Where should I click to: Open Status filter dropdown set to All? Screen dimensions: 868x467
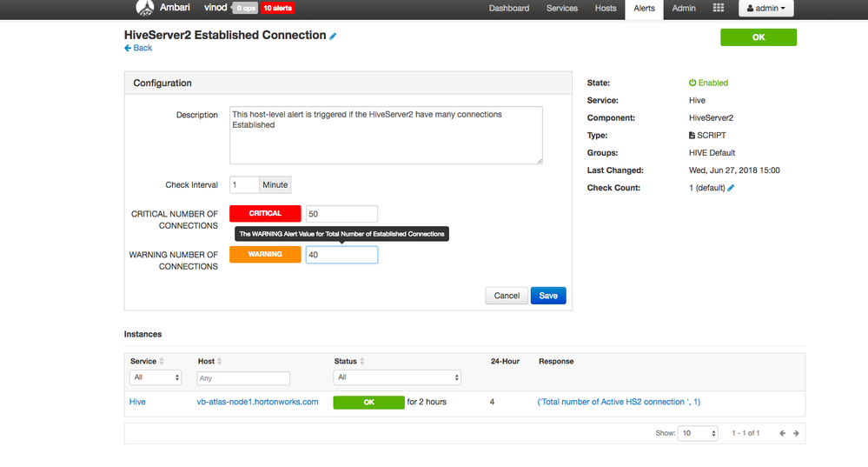[397, 377]
